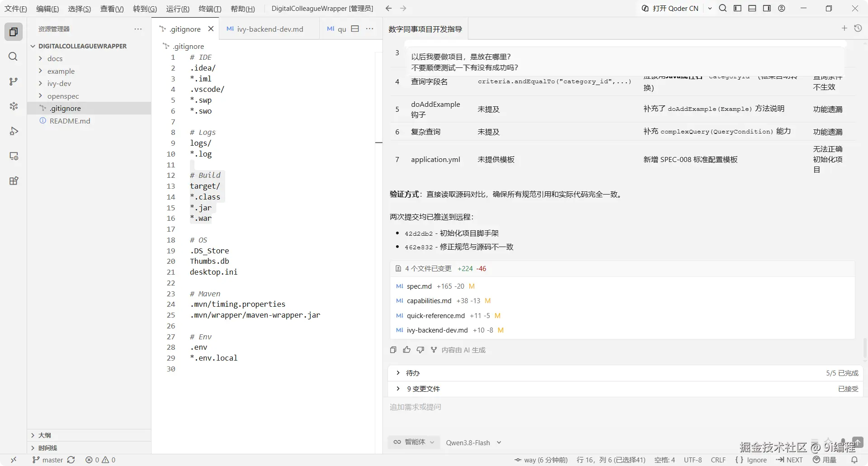The image size is (868, 466).
Task: Open quick-reference.md in changed files list
Action: click(436, 316)
